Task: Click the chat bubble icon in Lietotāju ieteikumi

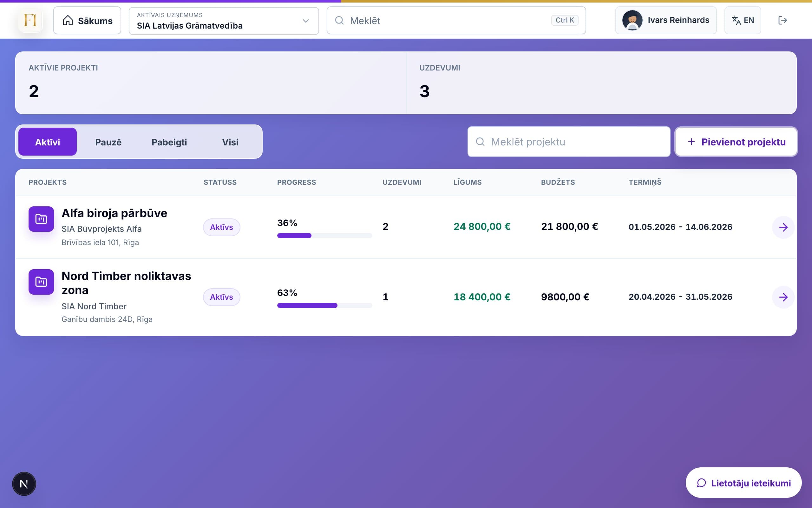Action: pos(701,483)
